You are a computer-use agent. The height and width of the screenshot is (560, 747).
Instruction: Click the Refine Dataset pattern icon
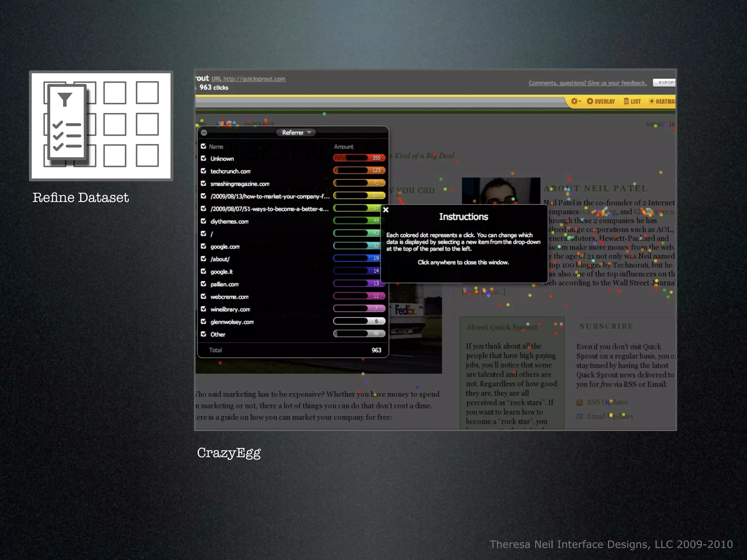coord(101,126)
